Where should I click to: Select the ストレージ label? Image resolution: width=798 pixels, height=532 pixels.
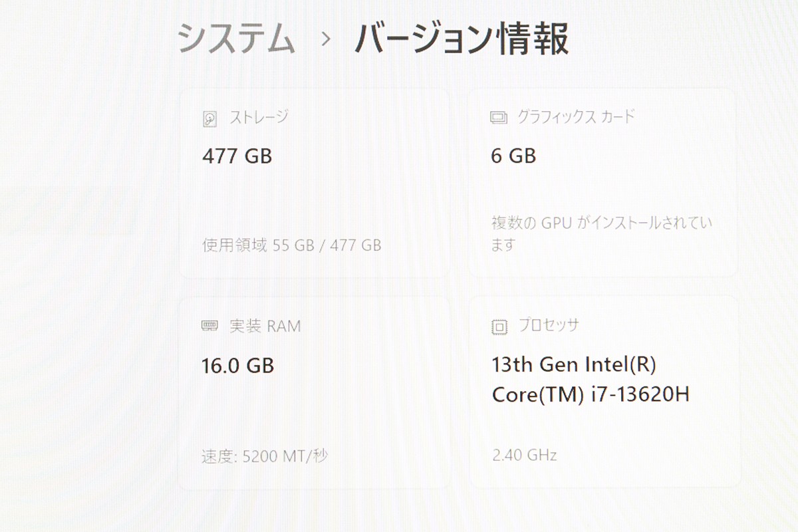[259, 118]
